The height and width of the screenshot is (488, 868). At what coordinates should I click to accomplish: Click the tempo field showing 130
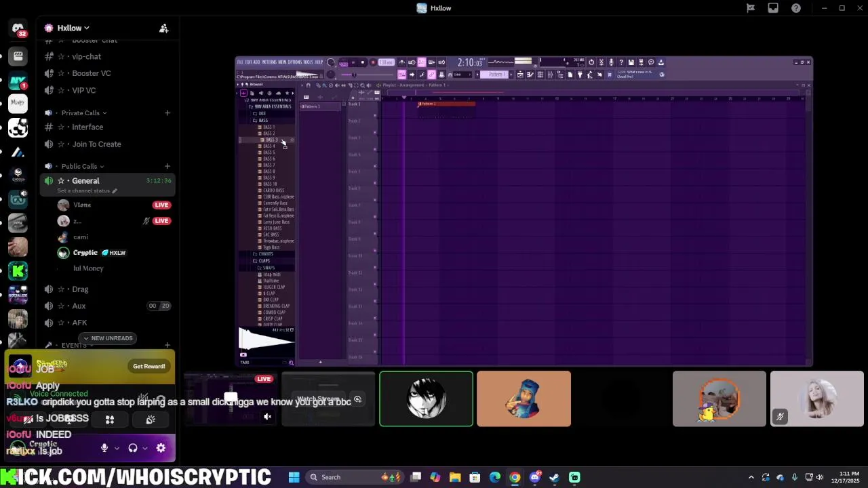[386, 62]
